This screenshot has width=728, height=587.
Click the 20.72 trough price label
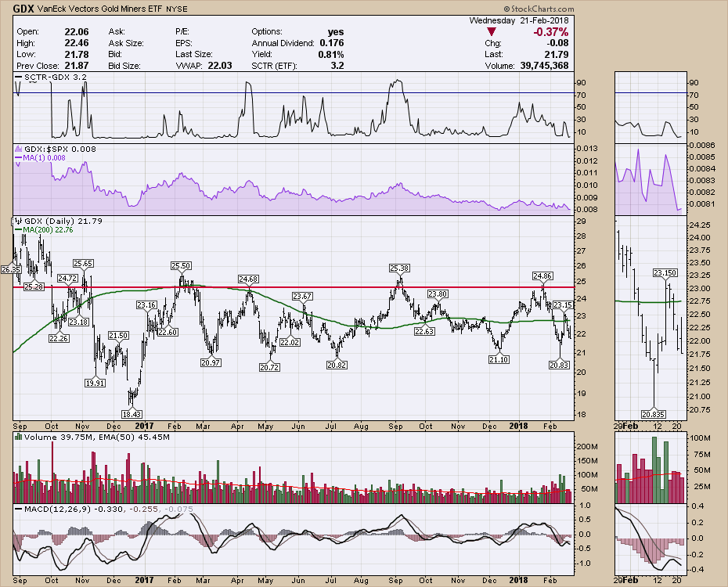point(269,367)
